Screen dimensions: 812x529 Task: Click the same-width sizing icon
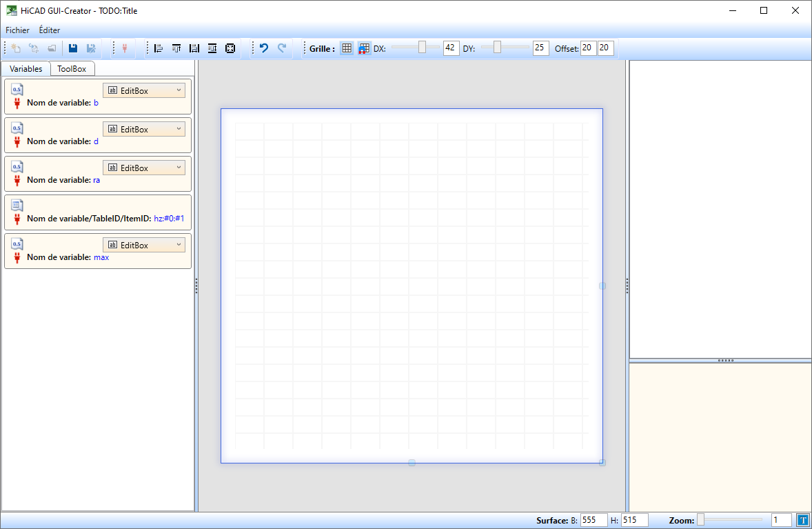(194, 48)
